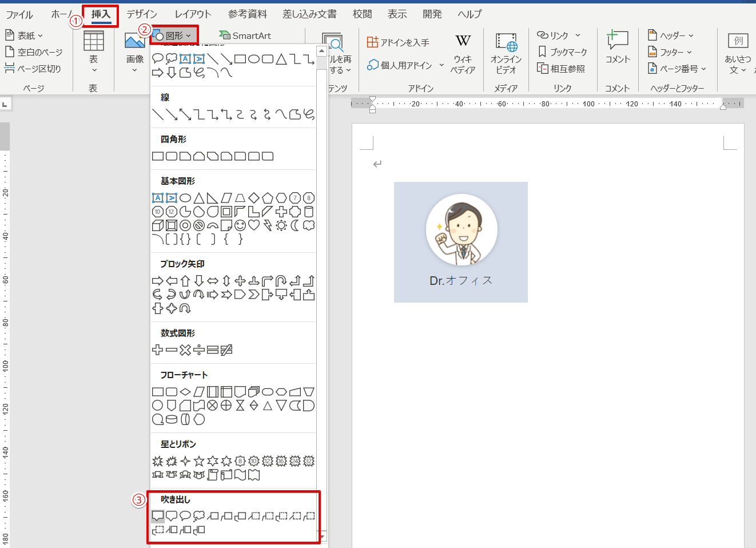The image size is (756, 548).
Task: Open the あいさつ文 greeting dropdown
Action: click(x=738, y=54)
